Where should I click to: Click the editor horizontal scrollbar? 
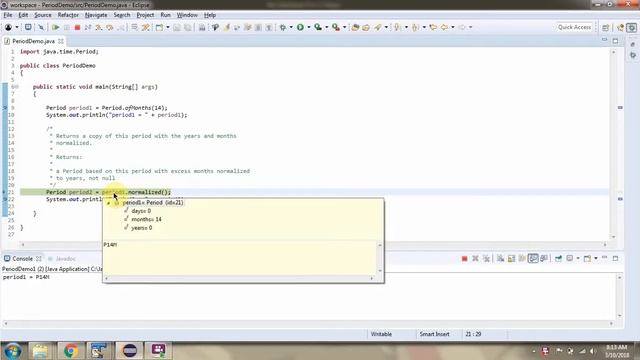(x=314, y=244)
